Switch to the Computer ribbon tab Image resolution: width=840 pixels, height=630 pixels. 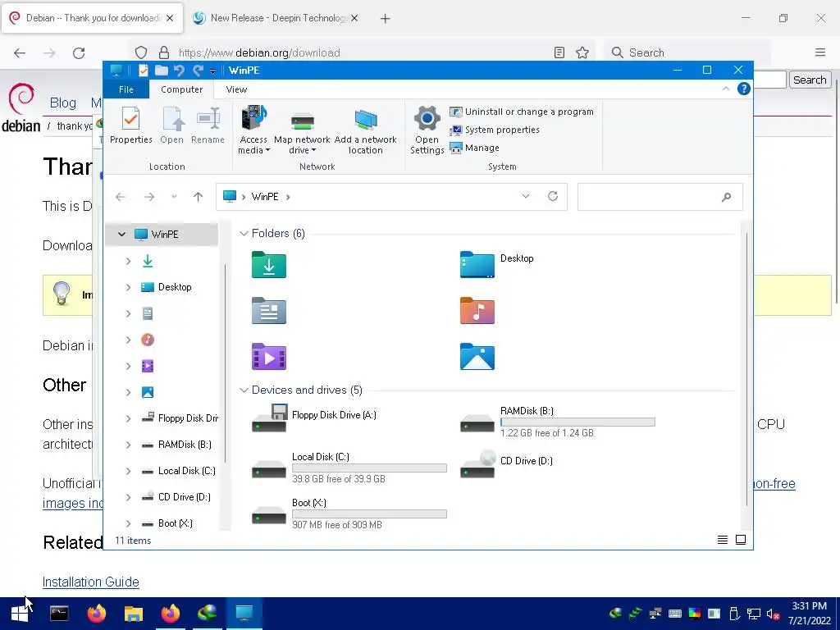(x=181, y=89)
